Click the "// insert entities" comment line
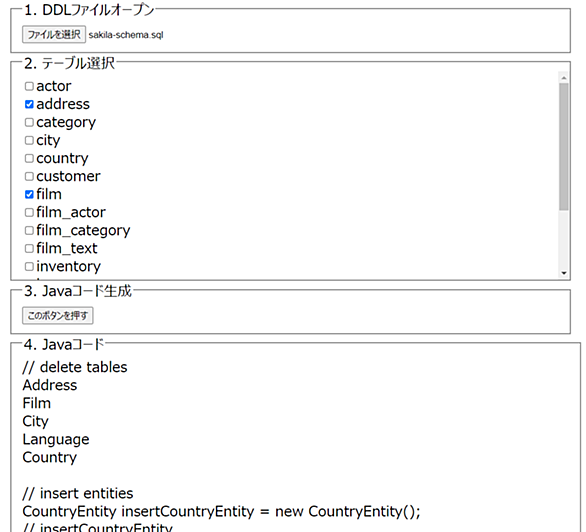This screenshot has height=532, width=586. pos(78,494)
